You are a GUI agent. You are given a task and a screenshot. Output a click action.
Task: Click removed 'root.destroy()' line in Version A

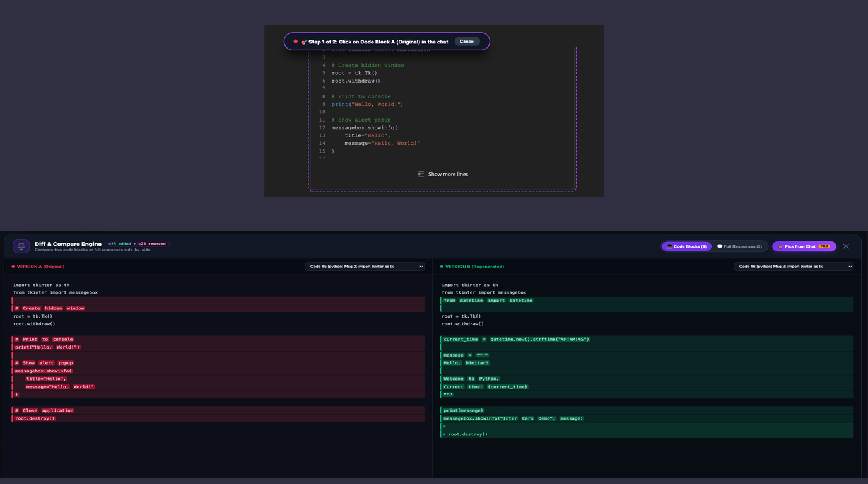[x=218, y=418]
